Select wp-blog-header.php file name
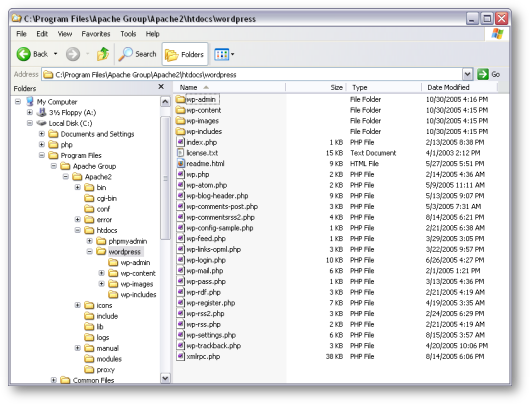Image resolution: width=530 pixels, height=404 pixels. click(x=217, y=196)
